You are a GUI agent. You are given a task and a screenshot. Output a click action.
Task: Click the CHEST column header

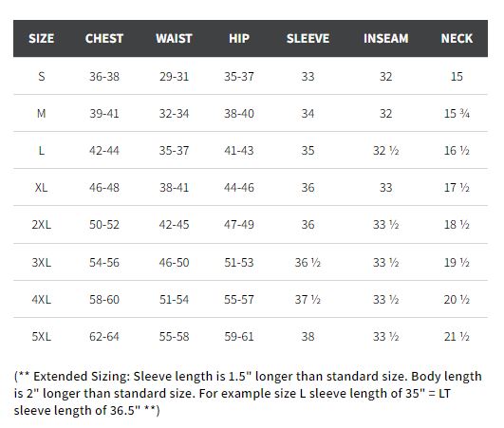(x=104, y=39)
